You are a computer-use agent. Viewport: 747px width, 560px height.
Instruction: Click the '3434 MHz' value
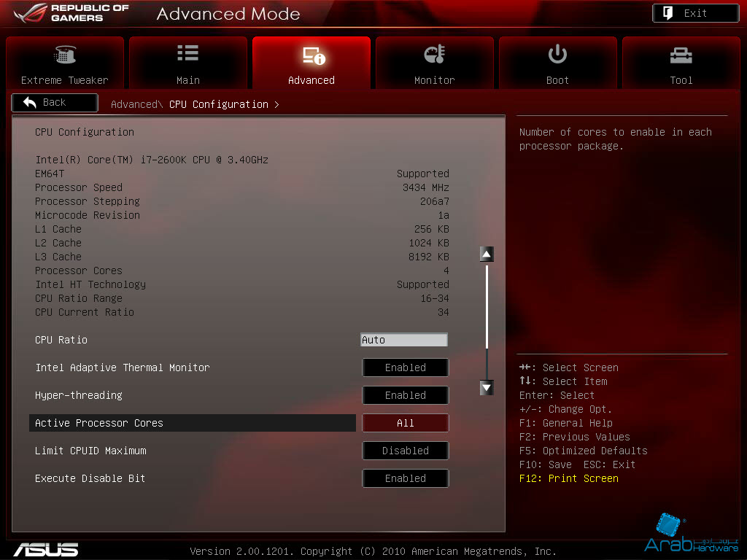point(426,187)
